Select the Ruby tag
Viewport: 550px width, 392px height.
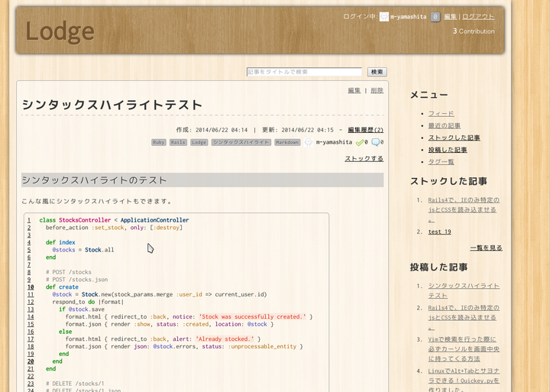click(x=159, y=142)
